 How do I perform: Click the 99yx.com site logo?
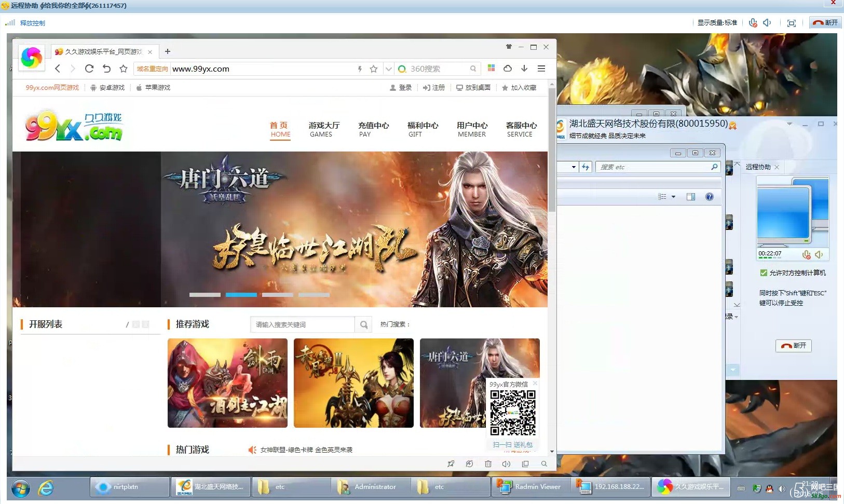[74, 126]
